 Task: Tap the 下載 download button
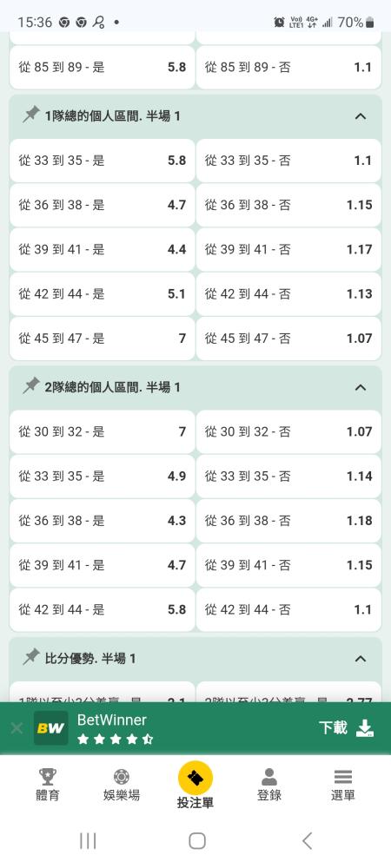point(347,728)
